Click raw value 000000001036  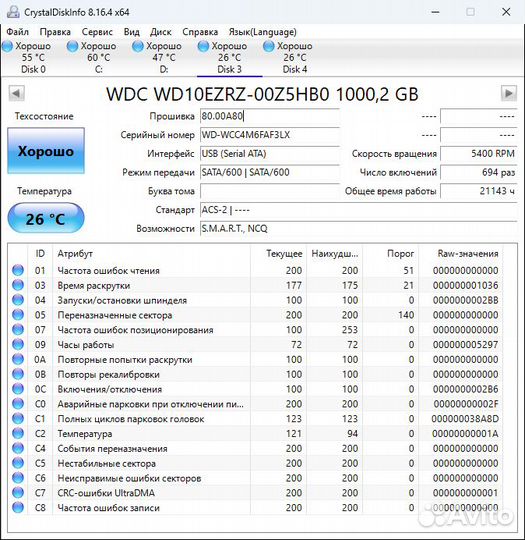pos(465,285)
